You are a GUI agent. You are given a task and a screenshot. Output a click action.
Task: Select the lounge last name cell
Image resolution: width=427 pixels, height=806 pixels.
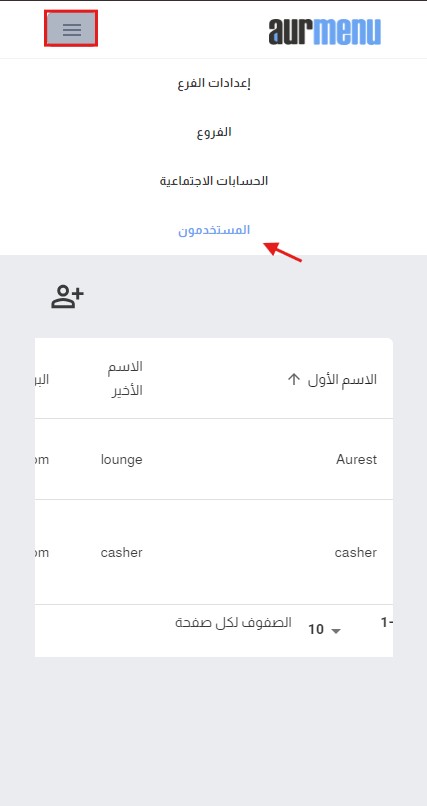122,459
